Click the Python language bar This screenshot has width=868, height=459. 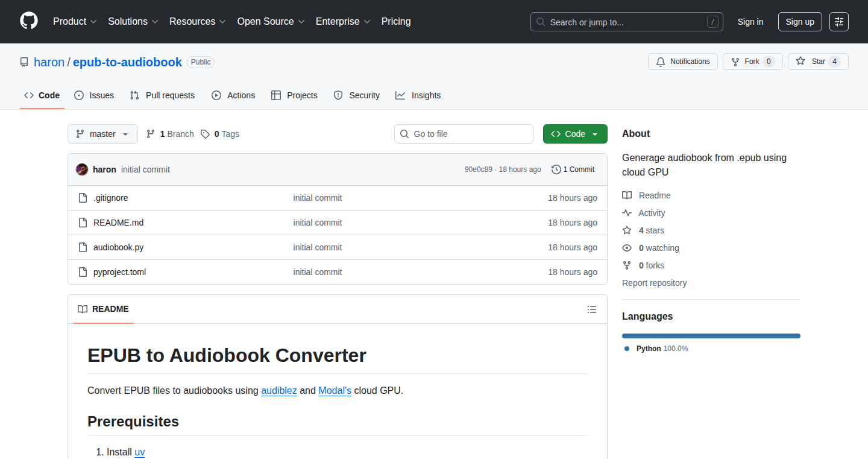(x=711, y=336)
